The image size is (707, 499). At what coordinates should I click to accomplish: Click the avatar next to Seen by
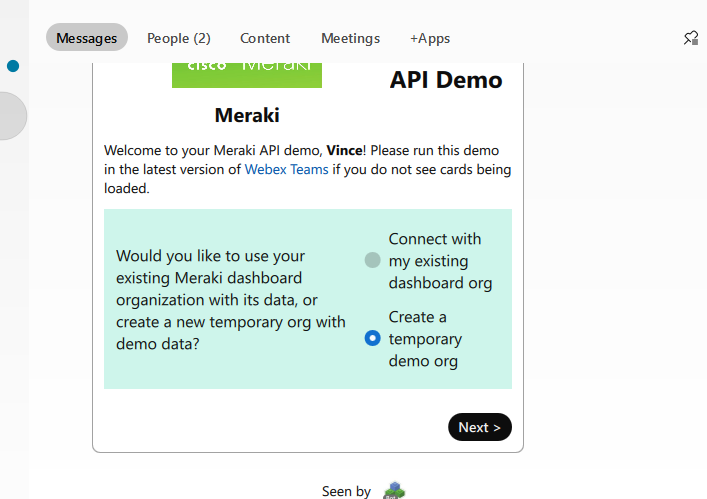point(394,490)
